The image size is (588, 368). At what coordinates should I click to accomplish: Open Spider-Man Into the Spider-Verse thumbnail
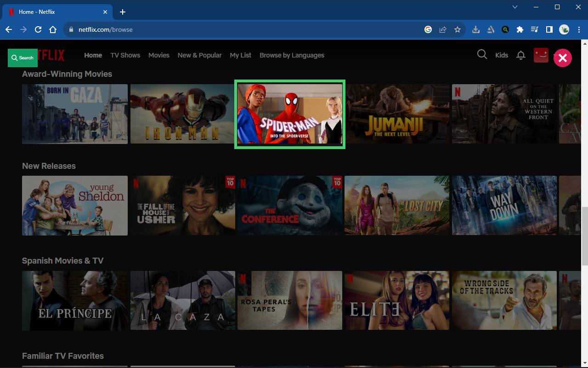point(290,114)
